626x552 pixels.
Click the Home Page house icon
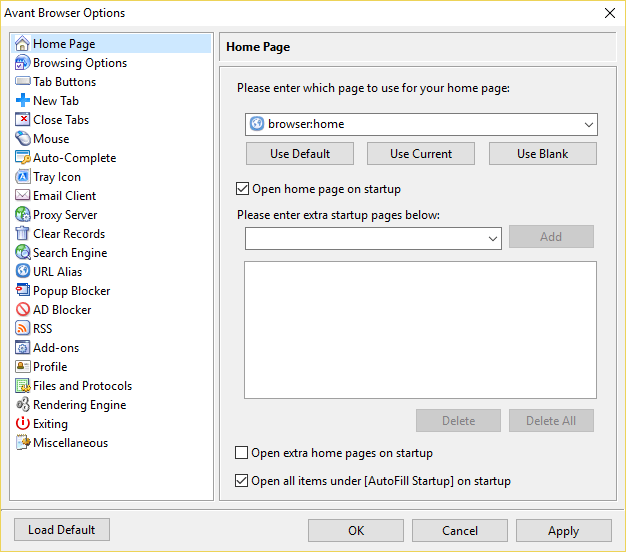click(x=22, y=44)
